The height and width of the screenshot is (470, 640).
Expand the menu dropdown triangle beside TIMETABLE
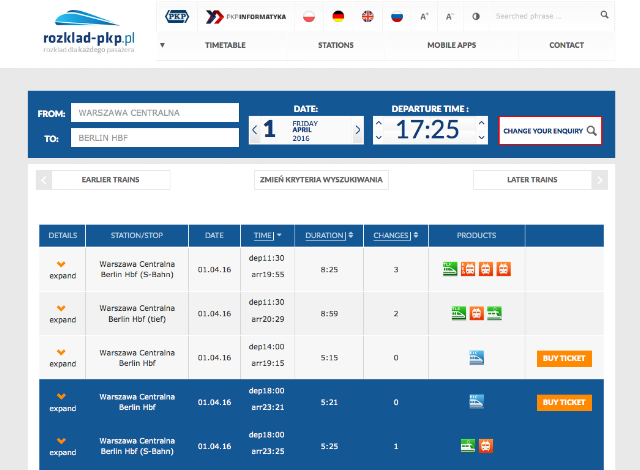[x=162, y=45]
